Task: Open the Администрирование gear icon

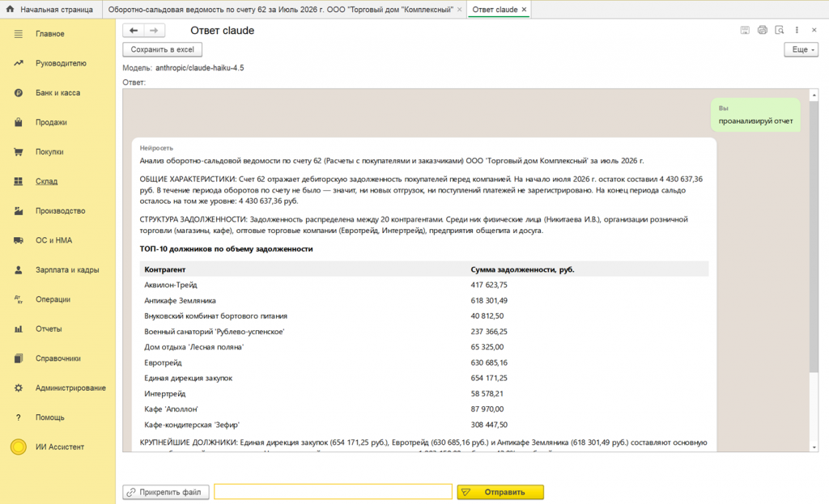Action: coord(19,388)
